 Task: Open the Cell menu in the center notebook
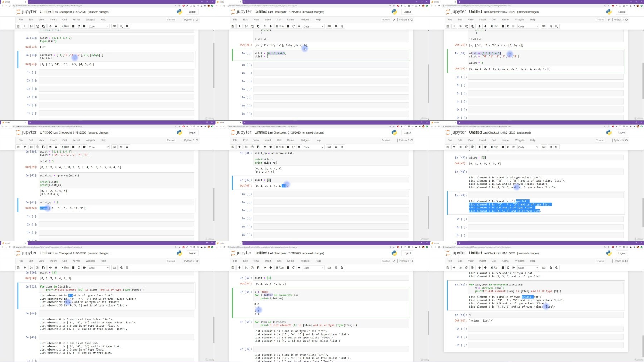pos(279,140)
